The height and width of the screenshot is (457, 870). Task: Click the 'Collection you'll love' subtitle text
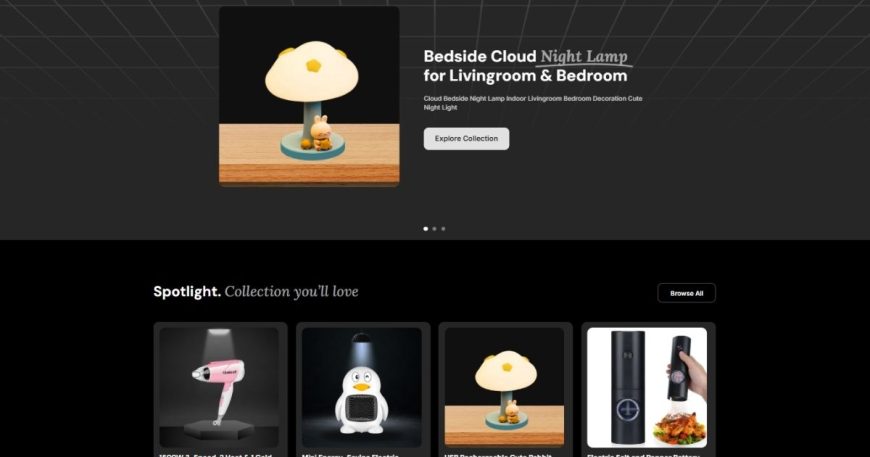pyautogui.click(x=291, y=291)
